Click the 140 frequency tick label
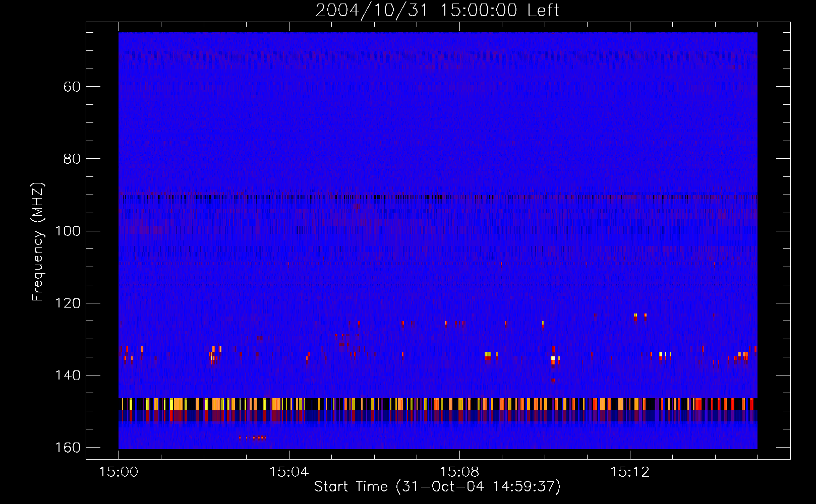The image size is (816, 504). point(68,375)
